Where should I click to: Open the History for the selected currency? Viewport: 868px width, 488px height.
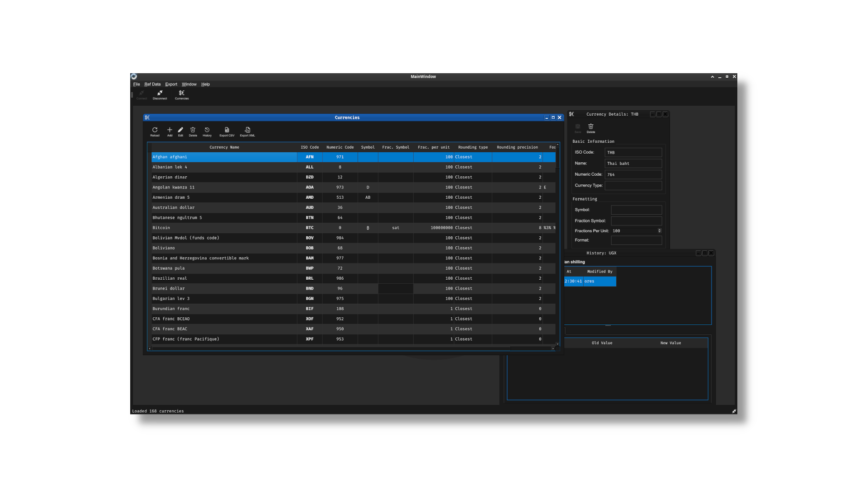pyautogui.click(x=207, y=131)
